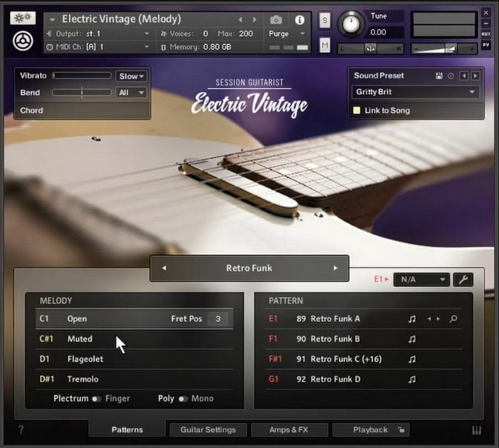This screenshot has height=448, width=499.
Task: Switch to the Patterns tab
Action: point(127,430)
